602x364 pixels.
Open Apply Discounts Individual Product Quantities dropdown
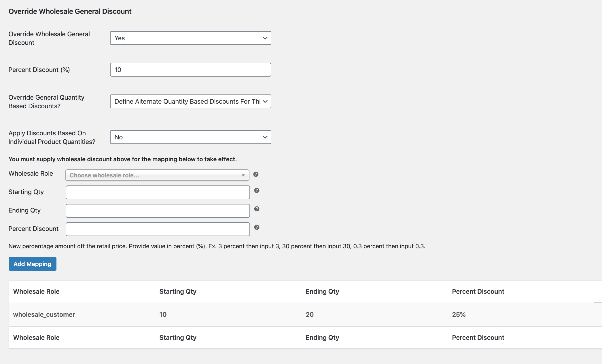(190, 137)
